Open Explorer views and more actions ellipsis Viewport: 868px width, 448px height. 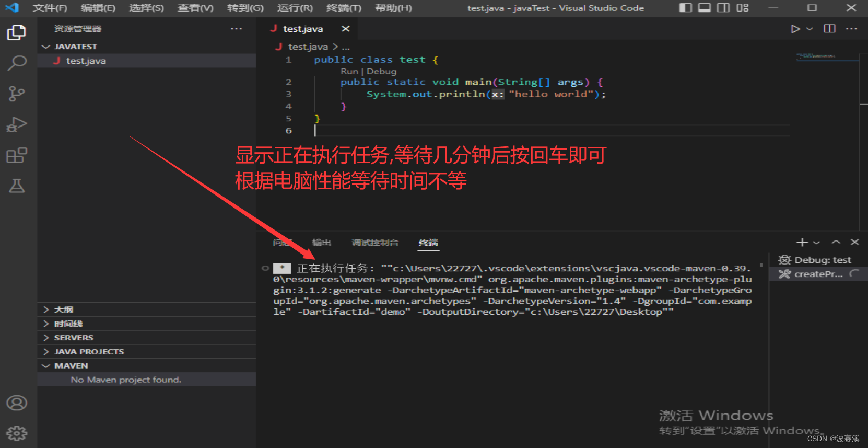coord(236,29)
